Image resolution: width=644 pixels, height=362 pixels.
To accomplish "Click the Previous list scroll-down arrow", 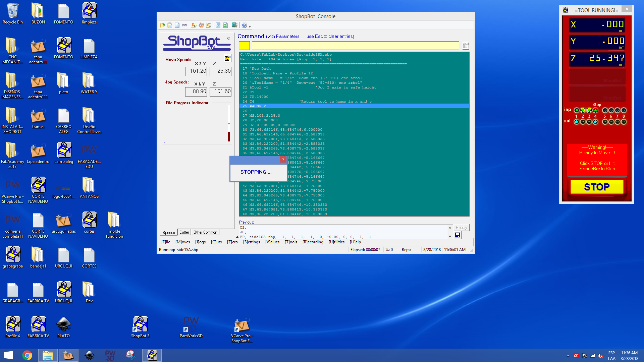I will pos(450,236).
